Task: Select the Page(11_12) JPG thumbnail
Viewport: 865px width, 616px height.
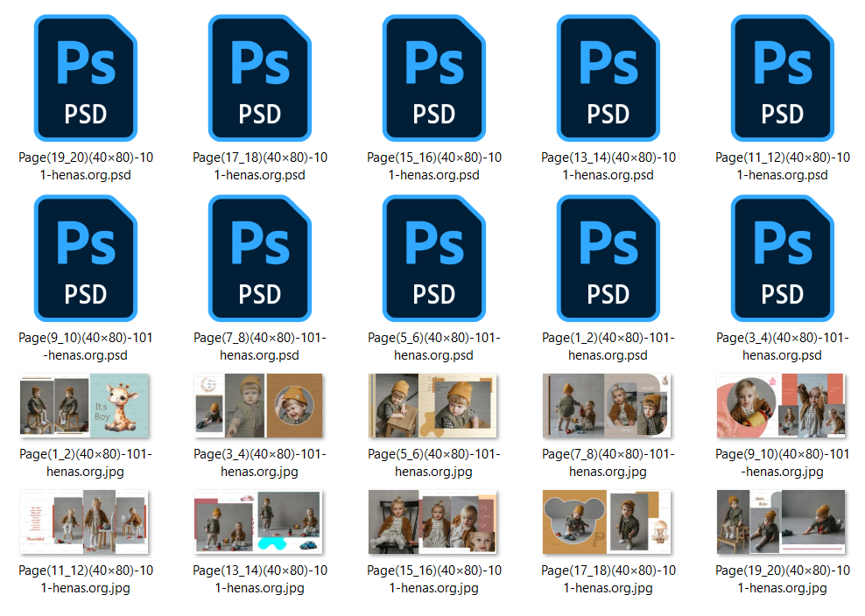Action: 84,521
